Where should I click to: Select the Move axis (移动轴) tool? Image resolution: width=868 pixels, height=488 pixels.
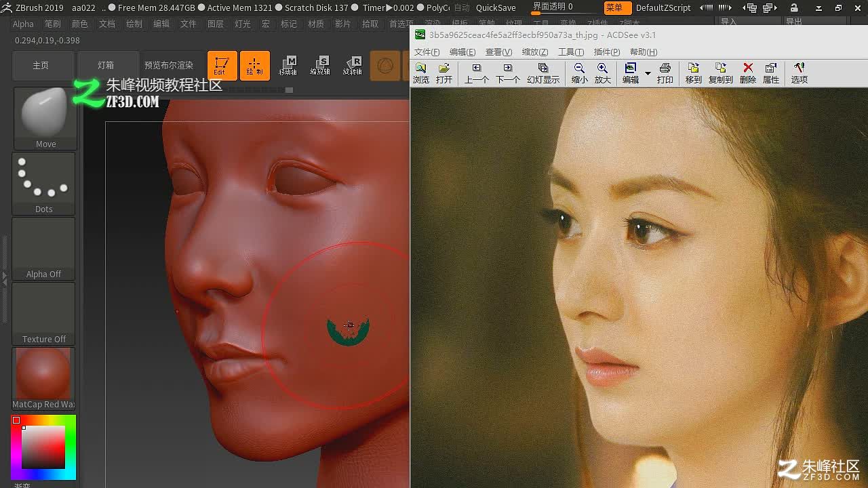[288, 66]
